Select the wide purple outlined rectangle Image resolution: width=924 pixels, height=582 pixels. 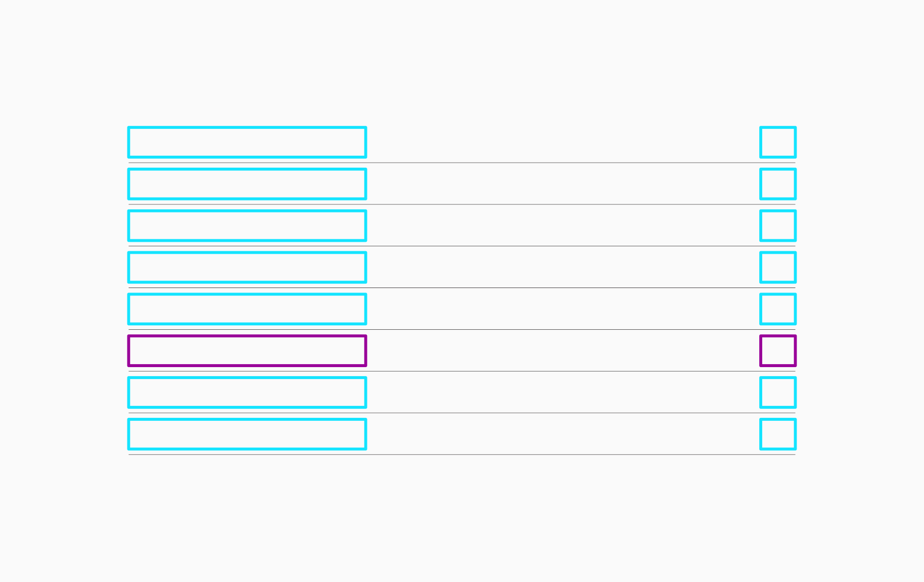[x=247, y=351]
